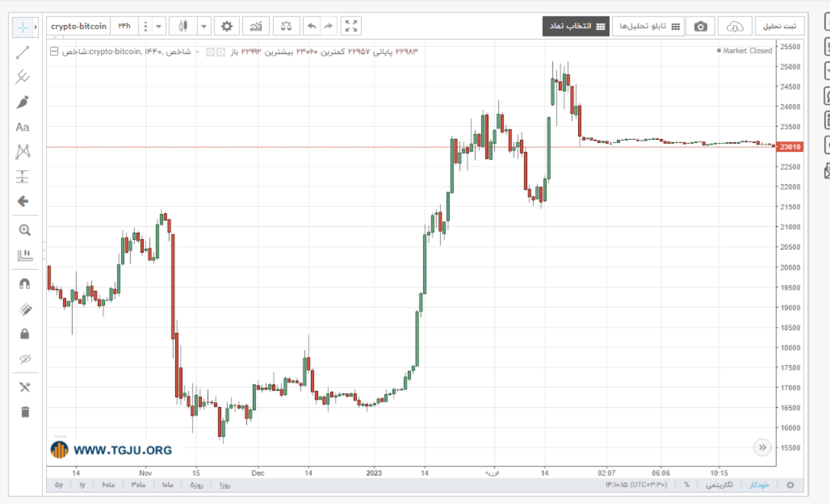The width and height of the screenshot is (830, 504).
Task: Toggle the percent scale option
Action: [686, 485]
